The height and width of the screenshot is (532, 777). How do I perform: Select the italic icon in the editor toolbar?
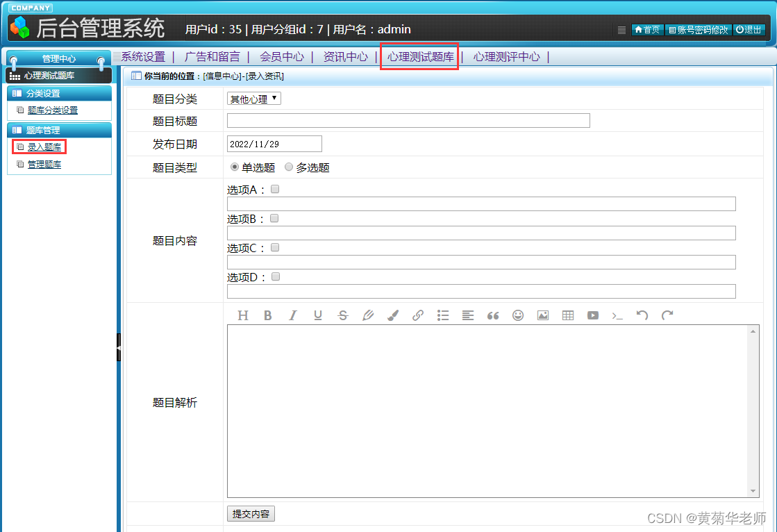click(292, 315)
